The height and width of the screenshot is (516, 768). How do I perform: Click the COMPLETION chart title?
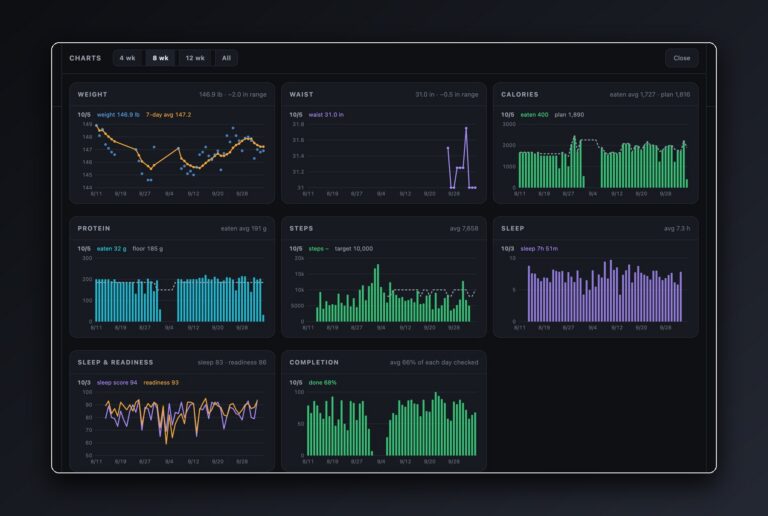(x=314, y=362)
